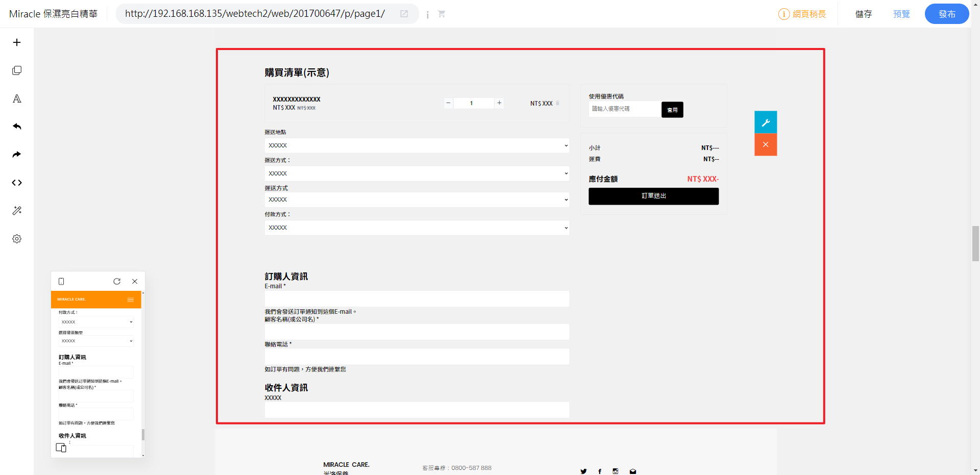Expand the first 運送方式 dropdown
Screen dimensions: 980x475
pos(416,173)
